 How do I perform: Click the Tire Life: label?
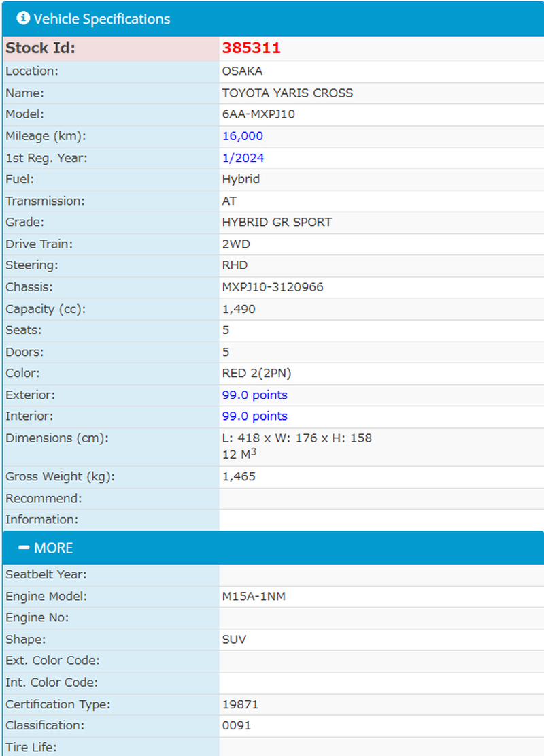tap(31, 747)
